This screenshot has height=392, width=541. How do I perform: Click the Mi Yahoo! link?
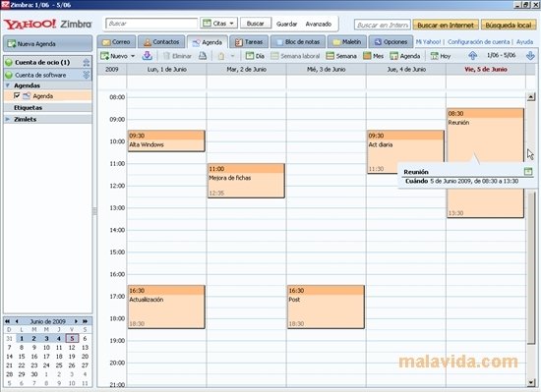(x=428, y=41)
